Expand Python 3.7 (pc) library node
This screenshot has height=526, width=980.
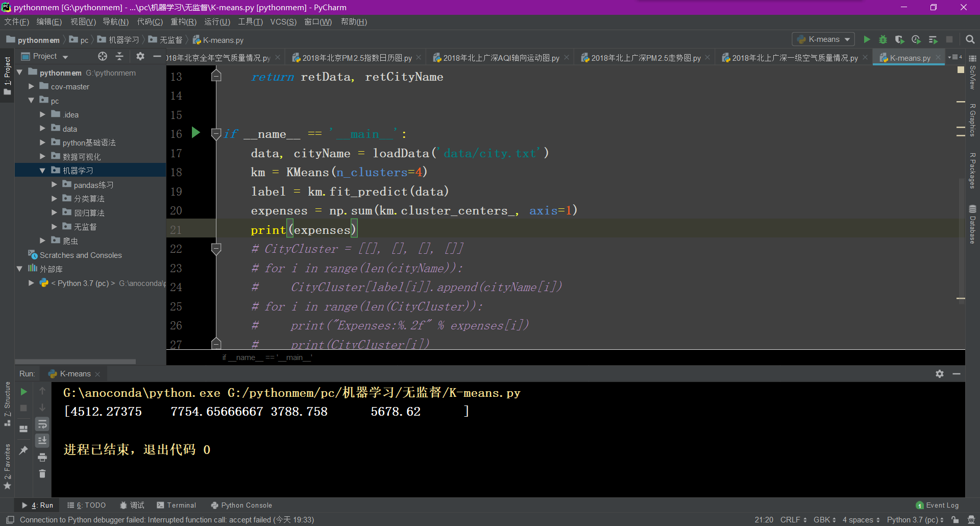31,283
